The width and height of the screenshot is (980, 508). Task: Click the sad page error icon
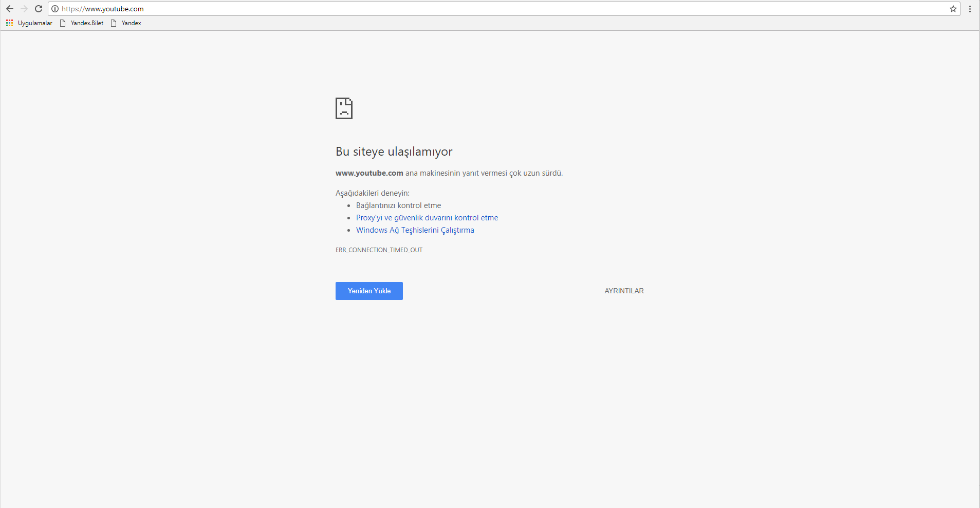(x=344, y=108)
